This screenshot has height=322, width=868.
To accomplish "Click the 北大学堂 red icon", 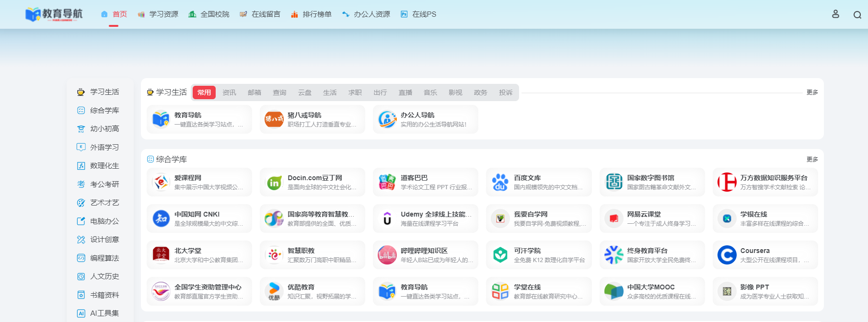I will (x=161, y=255).
